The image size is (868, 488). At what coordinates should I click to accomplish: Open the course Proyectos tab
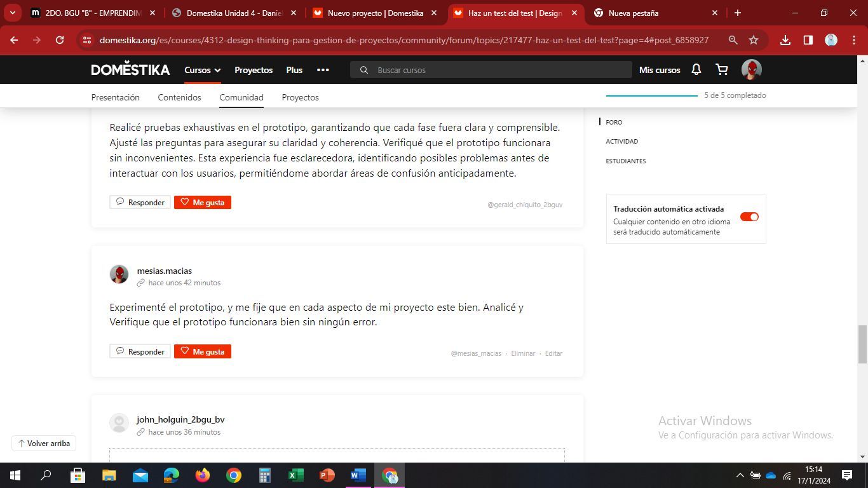300,97
